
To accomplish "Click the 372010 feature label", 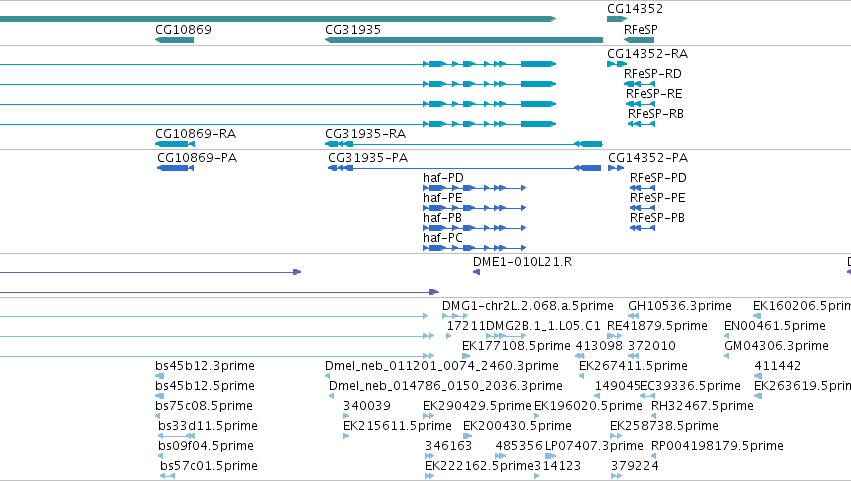I will point(651,346).
